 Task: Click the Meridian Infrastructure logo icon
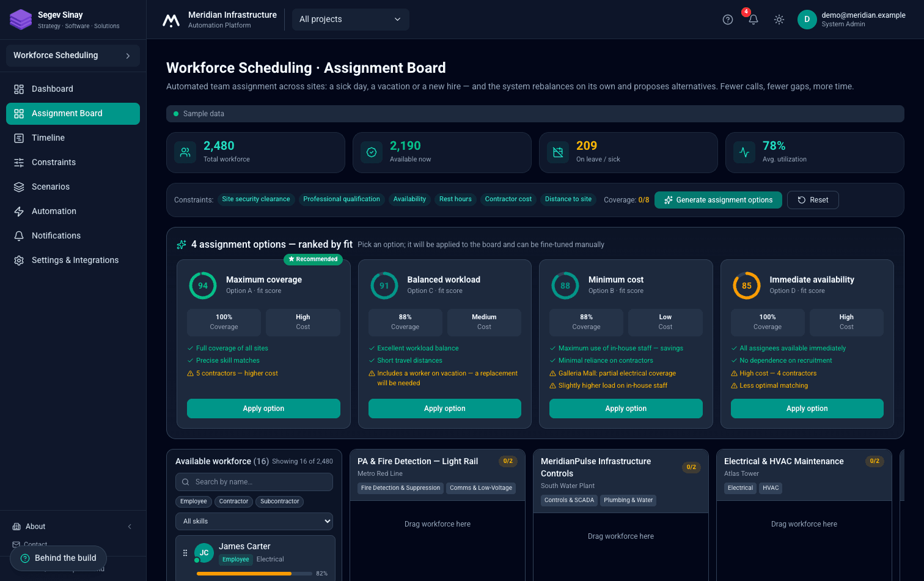(171, 20)
